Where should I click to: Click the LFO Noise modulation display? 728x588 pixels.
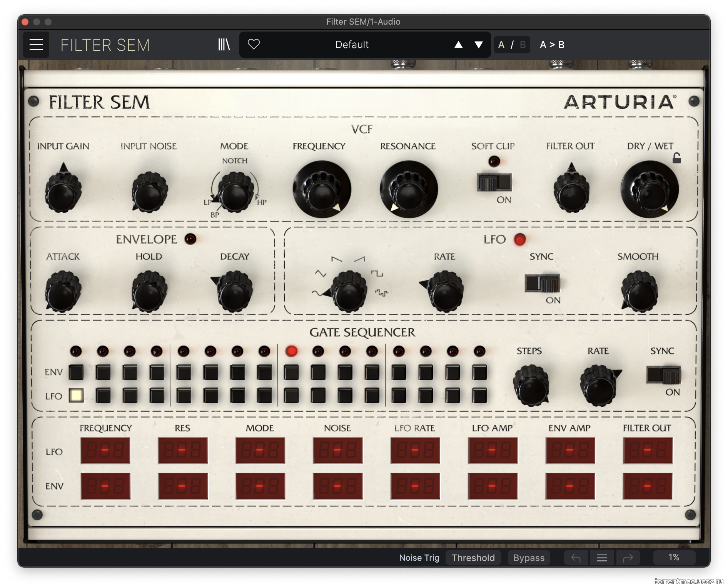(337, 450)
